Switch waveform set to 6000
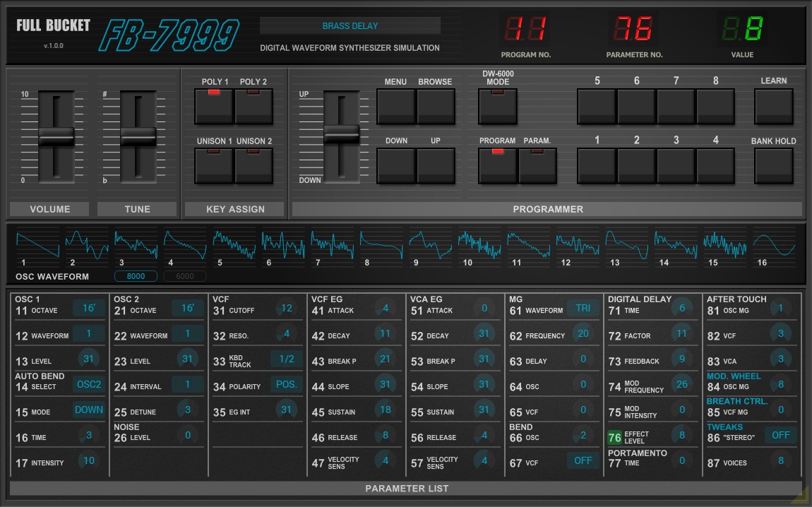The image size is (812, 507). 184,277
